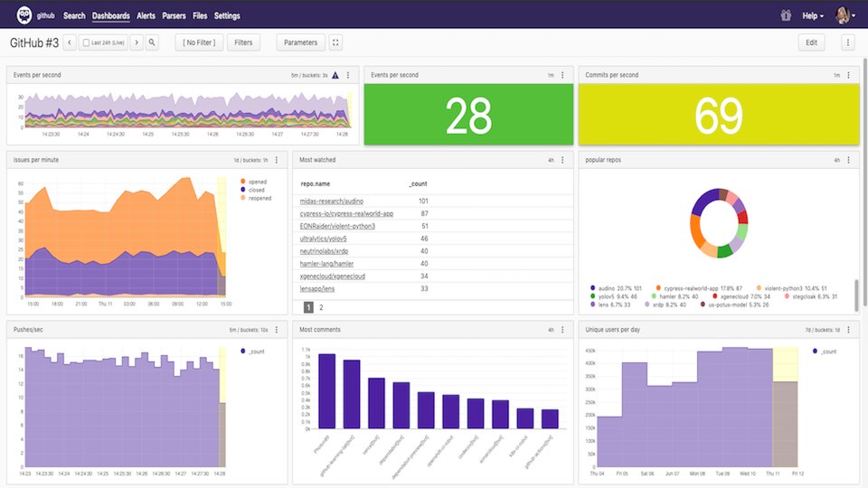Open the Dashboards menu item
The image size is (868, 488).
(x=110, y=16)
